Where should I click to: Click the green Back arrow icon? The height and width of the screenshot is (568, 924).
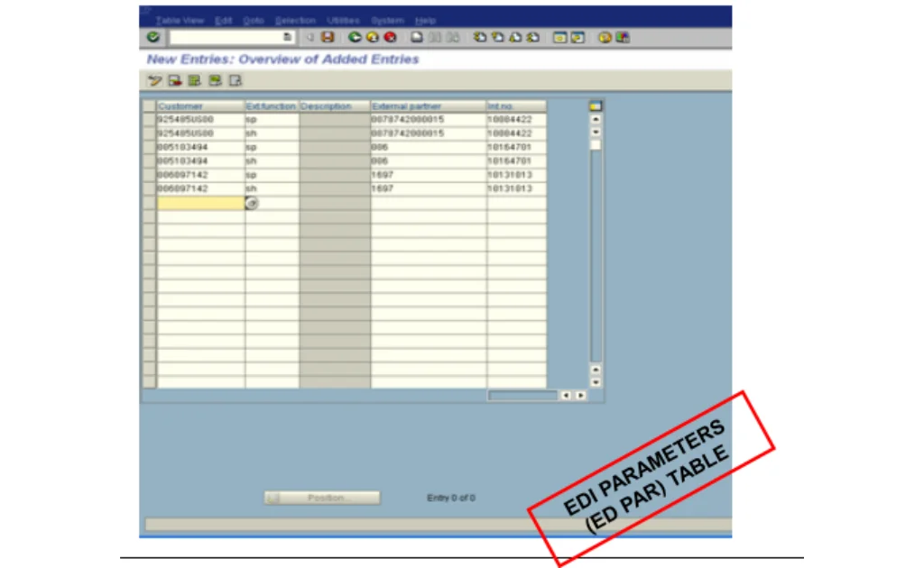tap(354, 37)
